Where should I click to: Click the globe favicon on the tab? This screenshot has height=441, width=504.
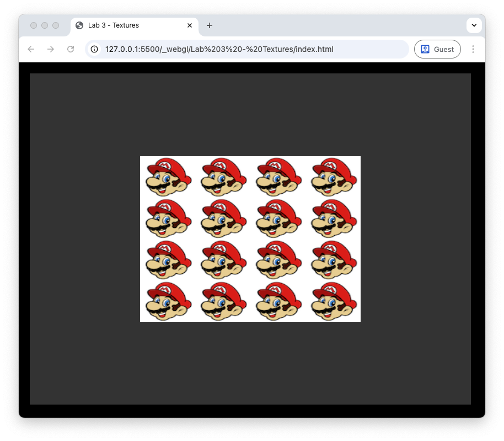[x=79, y=25]
